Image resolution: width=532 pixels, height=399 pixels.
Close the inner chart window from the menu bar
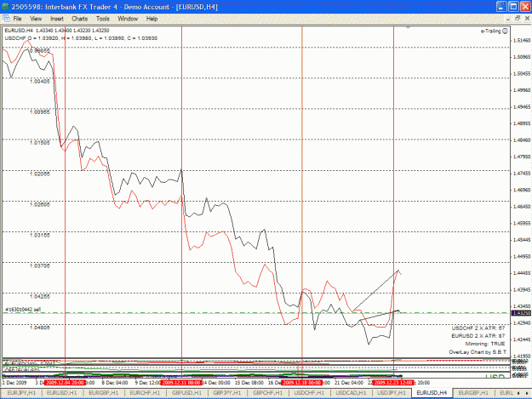(527, 19)
